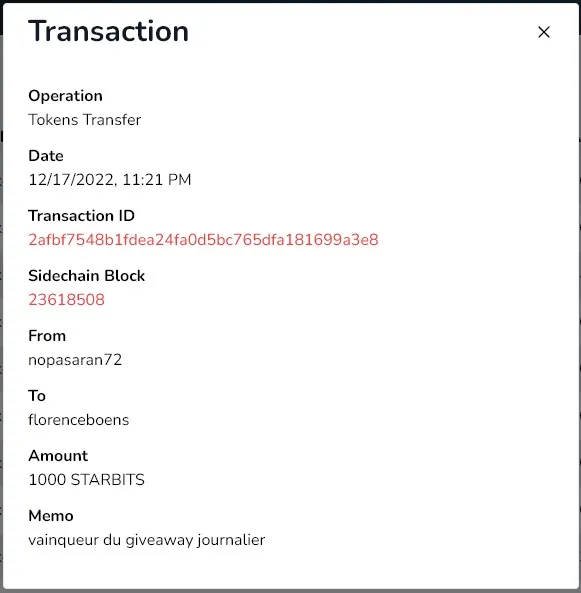The image size is (581, 593).
Task: Click the To label
Action: [x=37, y=396]
